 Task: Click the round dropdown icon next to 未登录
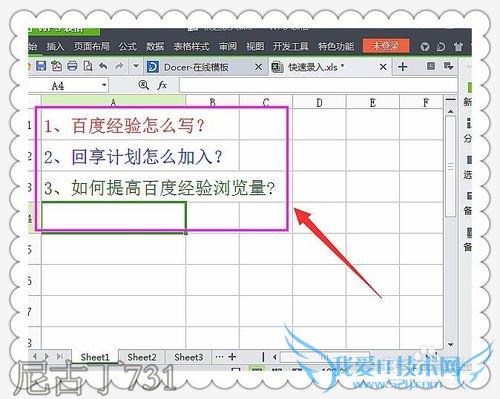pyautogui.click(x=424, y=47)
